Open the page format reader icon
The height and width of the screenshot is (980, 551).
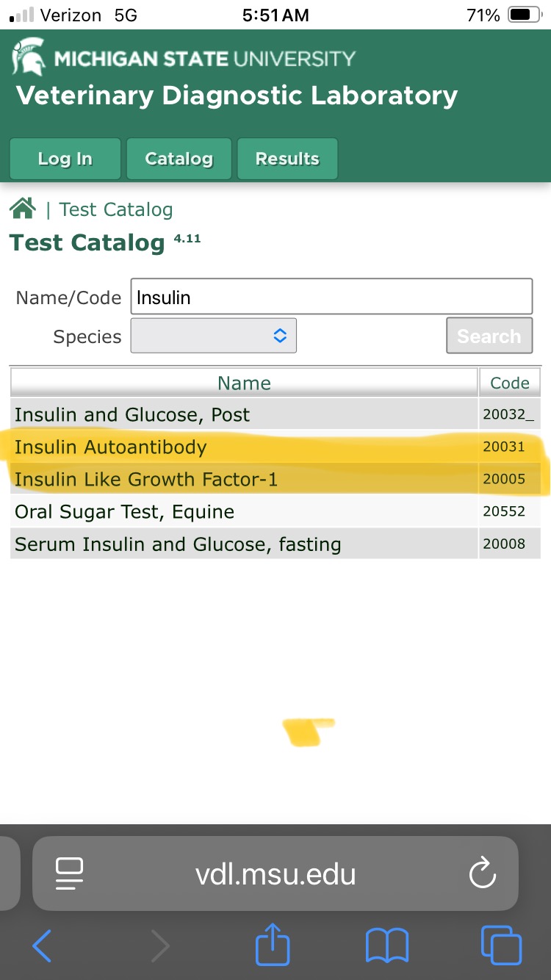(x=70, y=873)
